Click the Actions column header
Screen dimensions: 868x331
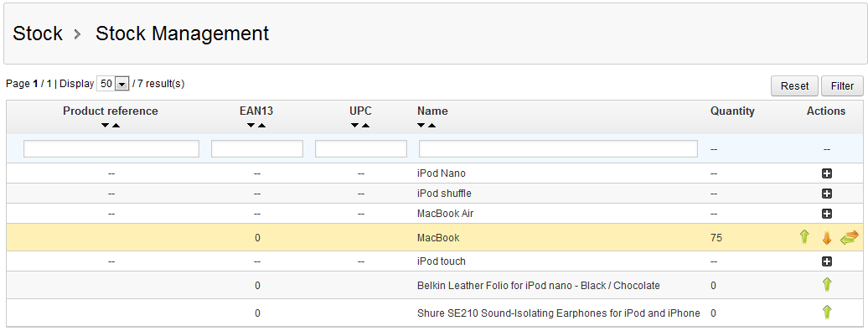826,111
